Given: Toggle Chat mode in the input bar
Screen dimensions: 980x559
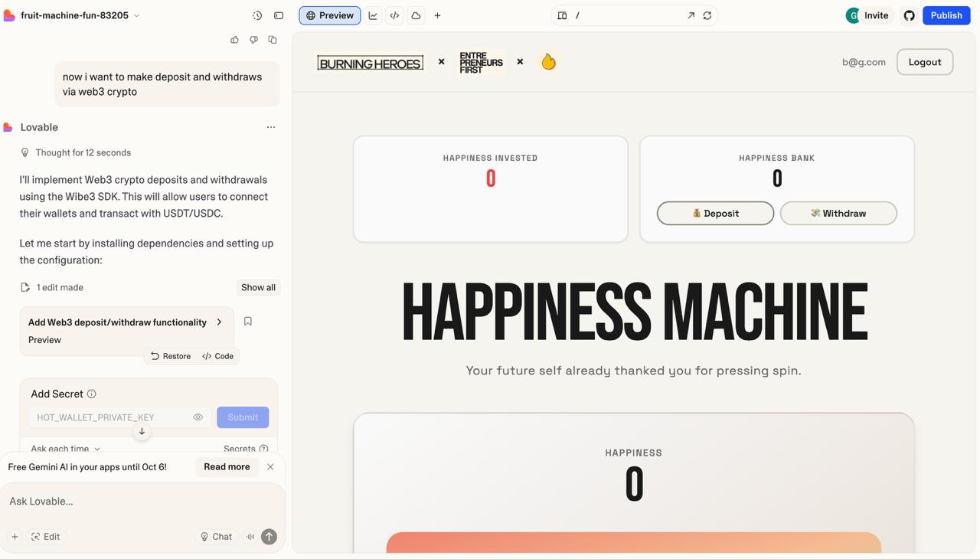Looking at the screenshot, I should (x=215, y=537).
